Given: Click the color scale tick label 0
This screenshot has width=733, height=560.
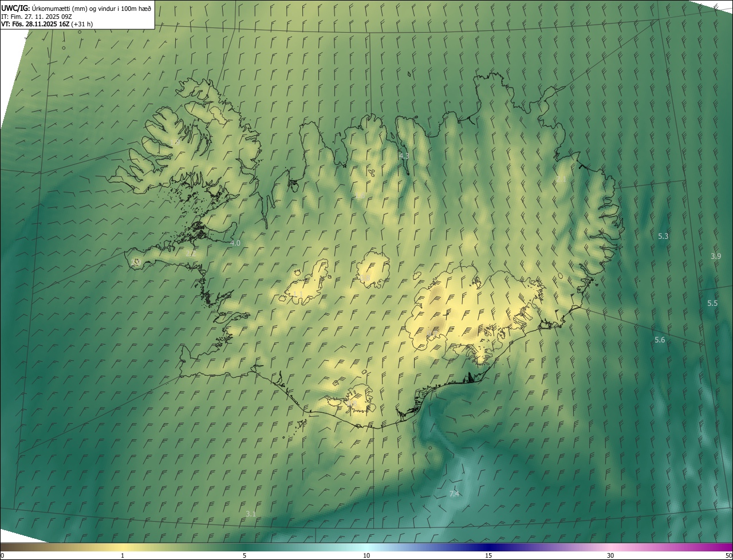Looking at the screenshot, I should [x=2, y=555].
